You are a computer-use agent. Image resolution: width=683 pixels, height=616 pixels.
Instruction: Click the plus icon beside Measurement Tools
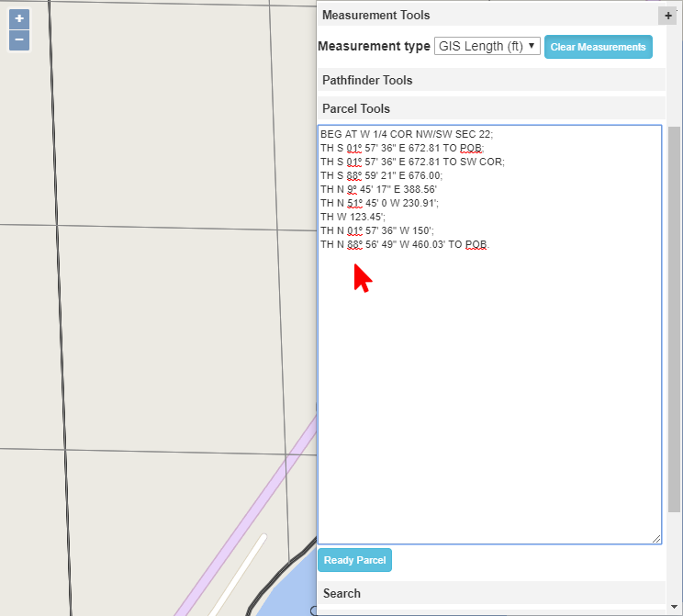[667, 16]
